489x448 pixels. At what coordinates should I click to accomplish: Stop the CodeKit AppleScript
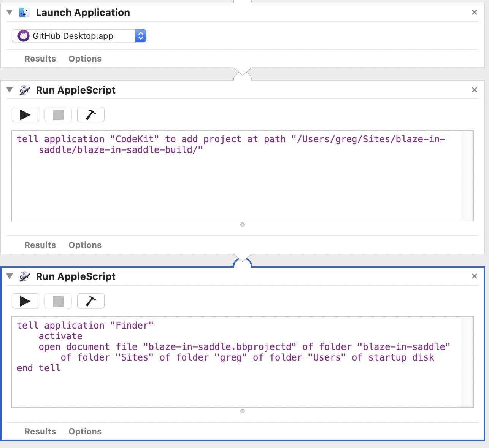pyautogui.click(x=58, y=114)
